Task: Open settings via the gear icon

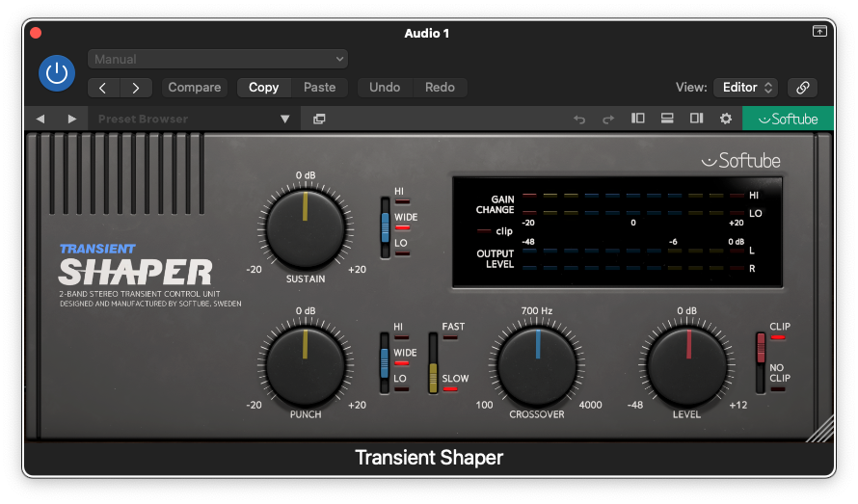Action: pos(726,119)
